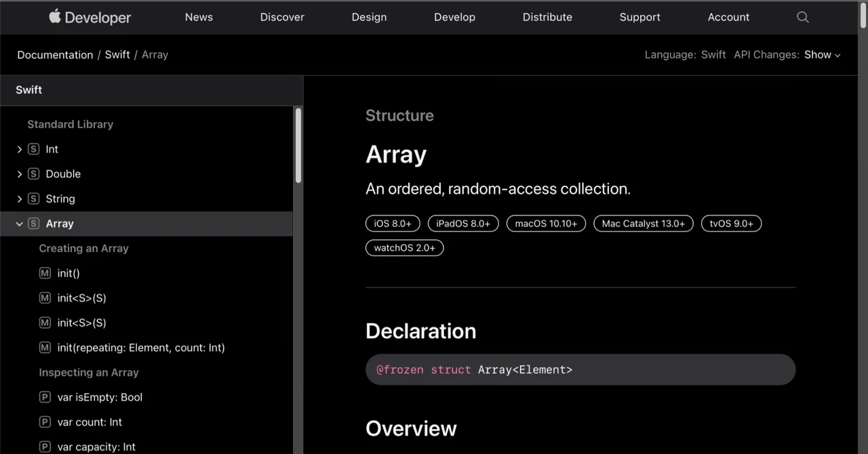Click the Creating an Array heading
Viewport: 868px width, 454px height.
pos(83,248)
